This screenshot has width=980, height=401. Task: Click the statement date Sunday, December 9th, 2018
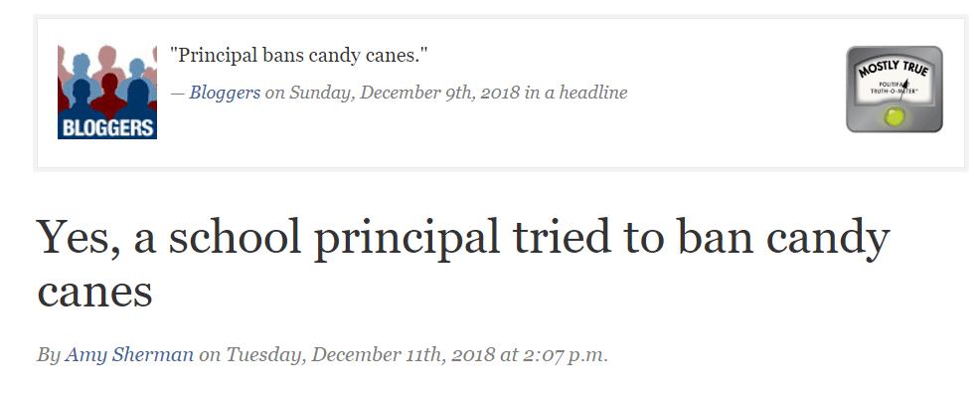[x=405, y=94]
